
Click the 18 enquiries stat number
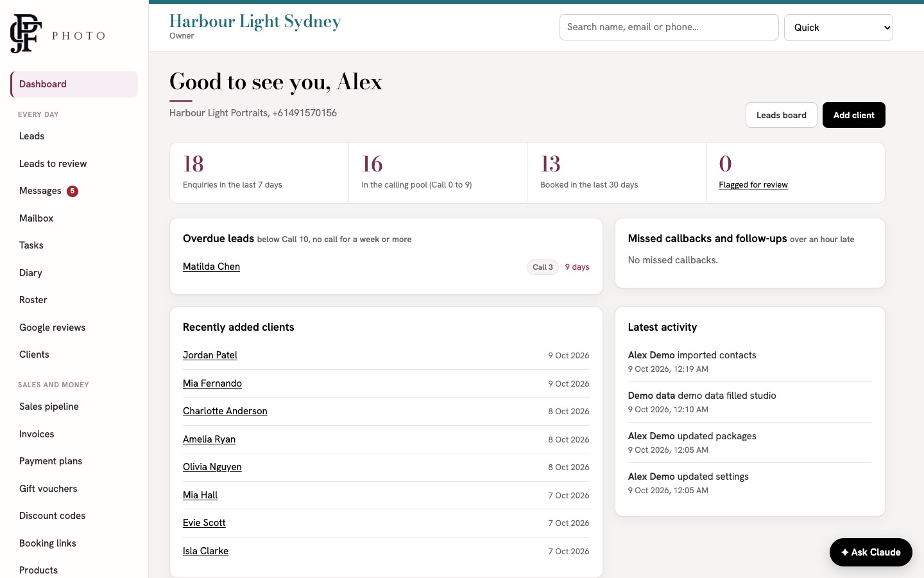pyautogui.click(x=193, y=164)
